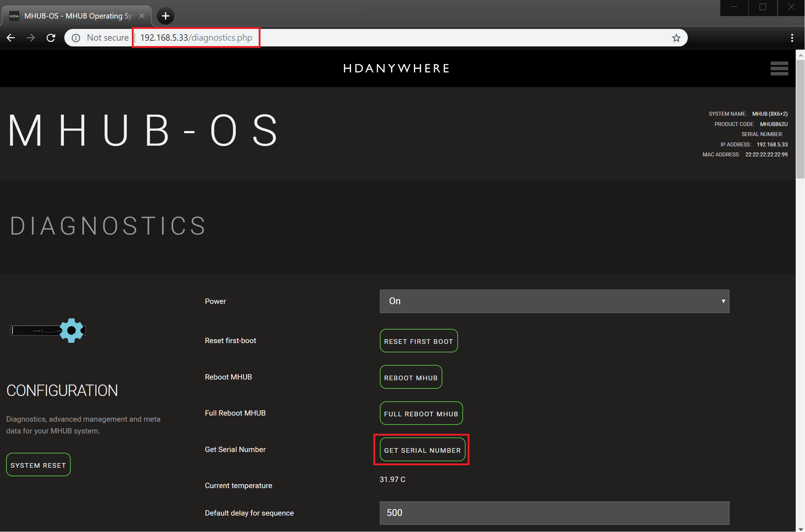
Task: Select the MHUB-OS browser tab
Action: (77, 16)
